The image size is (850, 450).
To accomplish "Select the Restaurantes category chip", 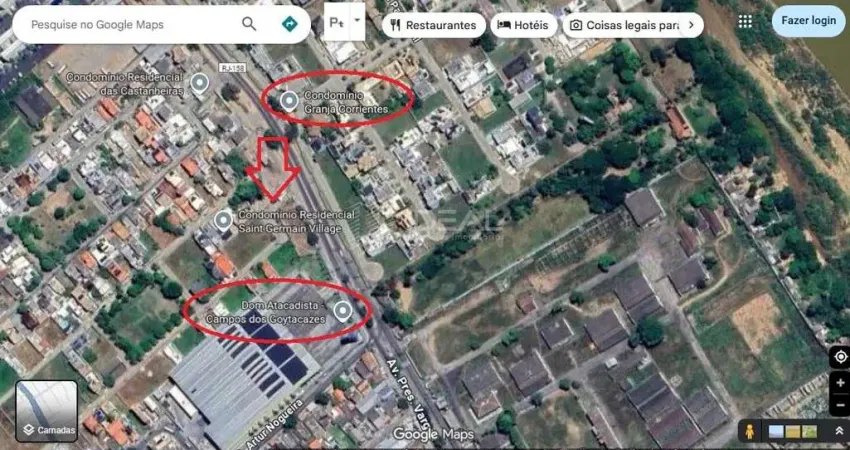I will point(433,25).
